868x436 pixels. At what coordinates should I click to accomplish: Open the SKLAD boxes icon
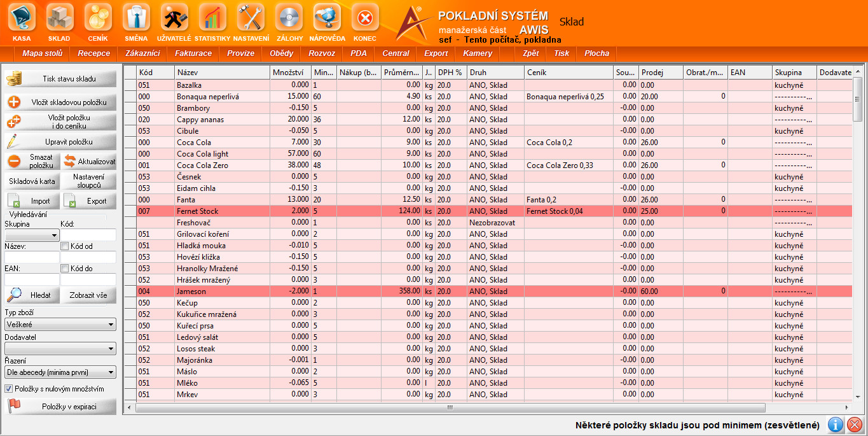pyautogui.click(x=60, y=17)
